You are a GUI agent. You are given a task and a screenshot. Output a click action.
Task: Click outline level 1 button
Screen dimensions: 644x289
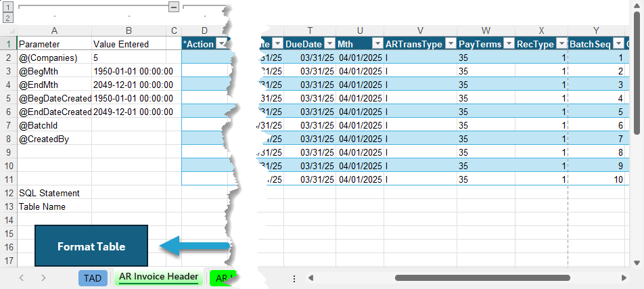tap(8, 7)
